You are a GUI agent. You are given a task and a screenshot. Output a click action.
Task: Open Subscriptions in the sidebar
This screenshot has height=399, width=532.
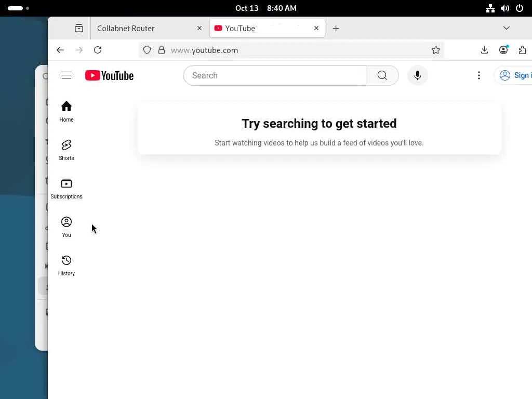(66, 189)
